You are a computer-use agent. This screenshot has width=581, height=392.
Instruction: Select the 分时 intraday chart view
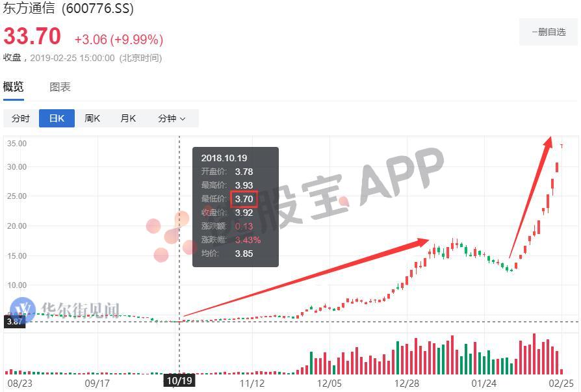pyautogui.click(x=21, y=118)
